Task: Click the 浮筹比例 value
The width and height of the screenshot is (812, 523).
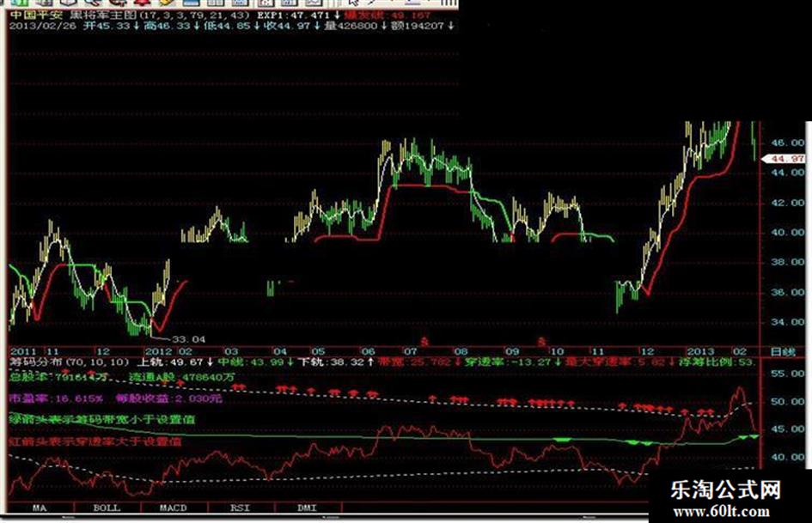Action: pyautogui.click(x=717, y=362)
